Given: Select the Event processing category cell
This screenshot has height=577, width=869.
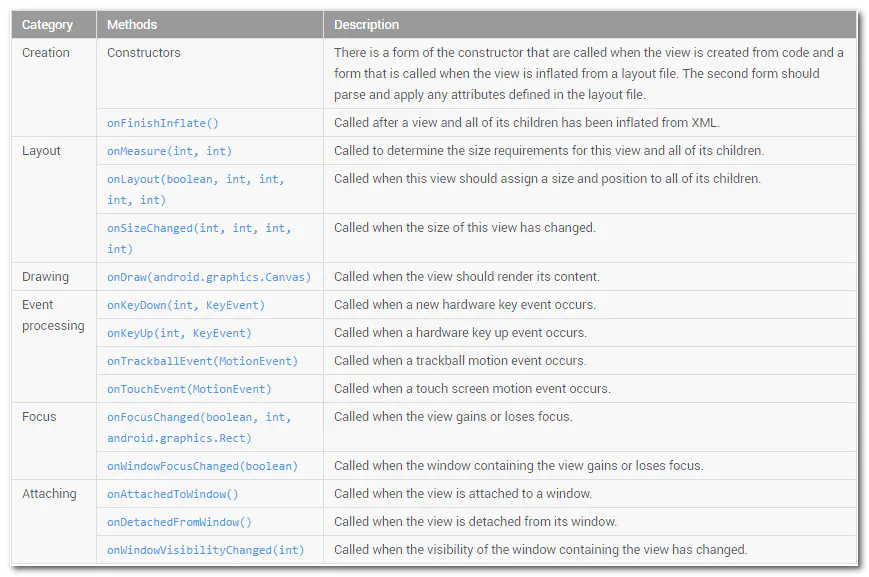Looking at the screenshot, I should (53, 315).
